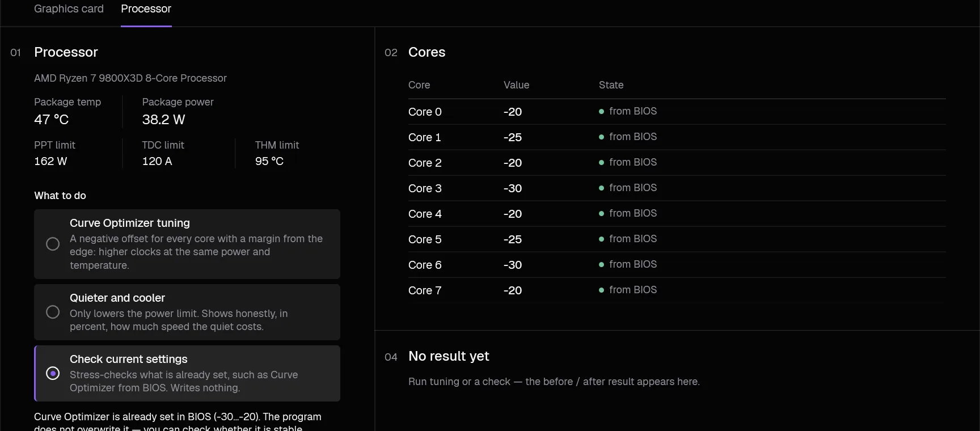This screenshot has height=431, width=980.
Task: Click the 162 W PPT limit value
Action: tap(50, 161)
